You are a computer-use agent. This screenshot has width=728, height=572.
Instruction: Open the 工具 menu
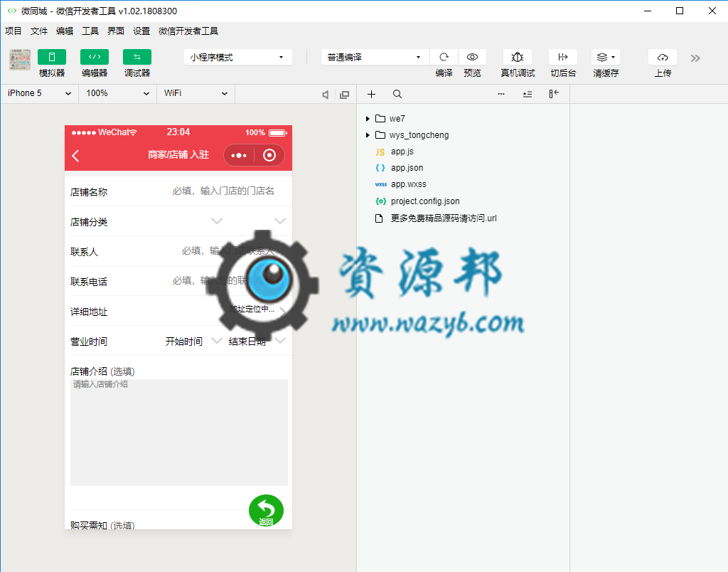[x=90, y=31]
